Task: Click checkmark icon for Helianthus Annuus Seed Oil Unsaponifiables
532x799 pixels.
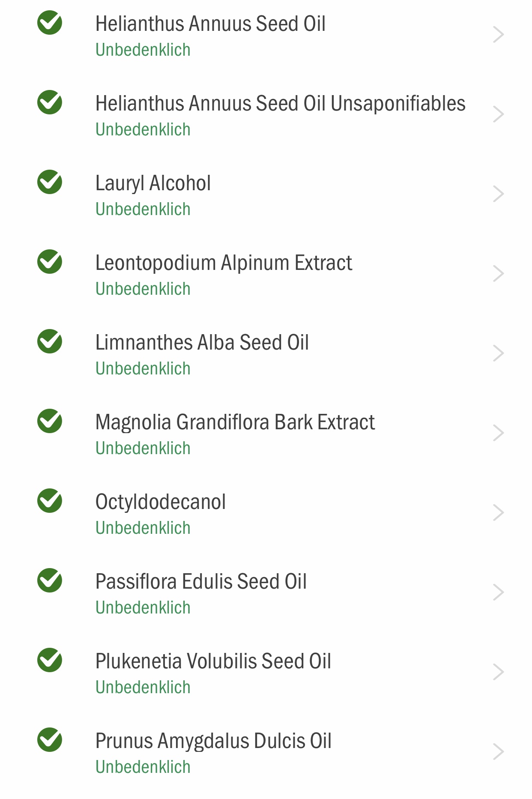Action: tap(50, 102)
